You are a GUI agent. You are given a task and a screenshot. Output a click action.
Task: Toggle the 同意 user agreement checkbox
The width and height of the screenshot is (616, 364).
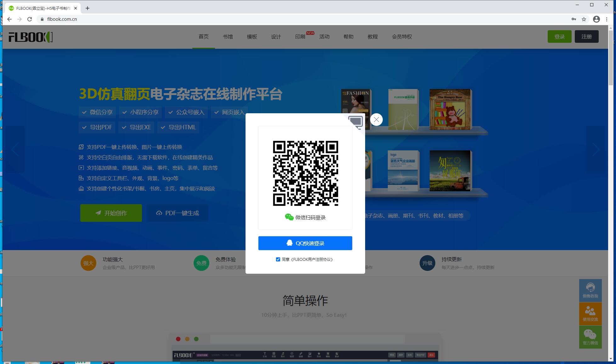pos(278,260)
